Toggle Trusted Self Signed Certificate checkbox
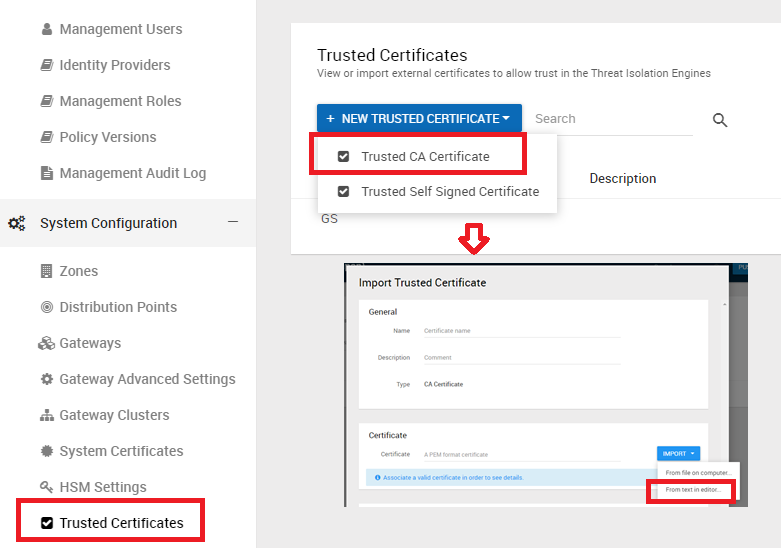The width and height of the screenshot is (781, 548). (343, 191)
